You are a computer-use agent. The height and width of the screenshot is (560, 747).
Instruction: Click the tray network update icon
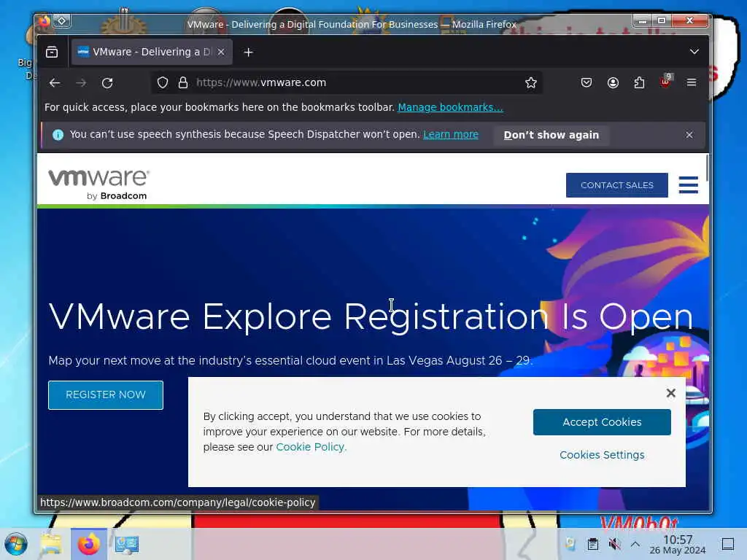click(570, 544)
